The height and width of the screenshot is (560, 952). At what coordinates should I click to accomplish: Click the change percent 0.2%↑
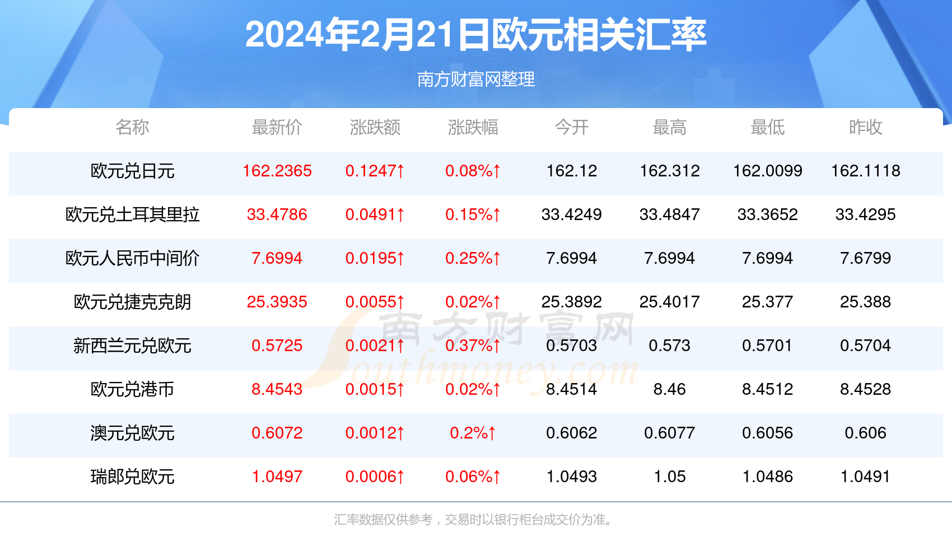[x=473, y=433]
